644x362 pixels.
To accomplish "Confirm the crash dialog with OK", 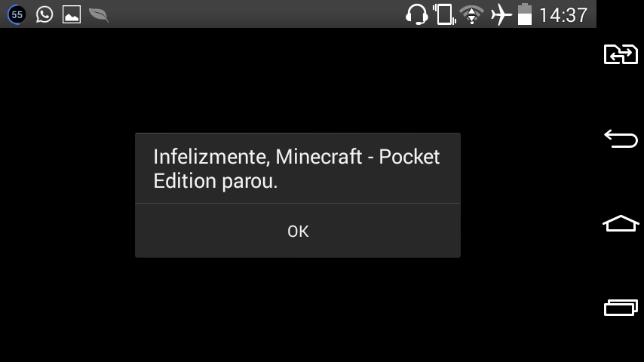I will 298,231.
